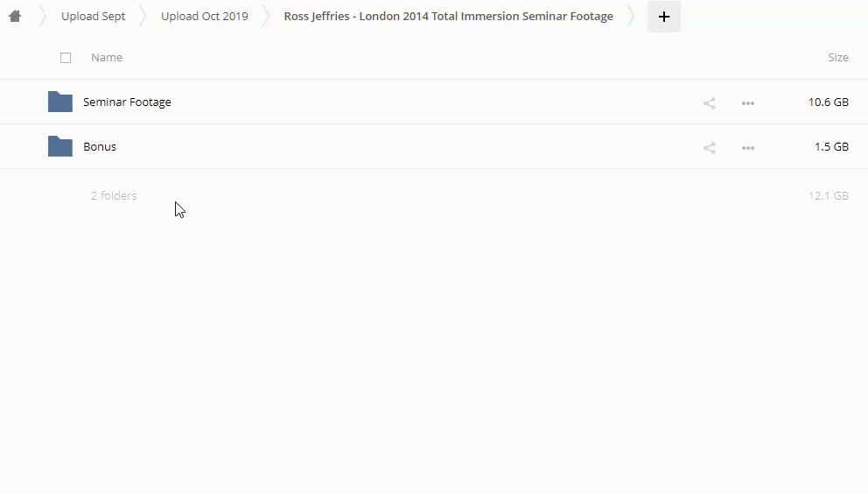Viewport: 868px width, 494px height.
Task: Share the Seminar Footage folder
Action: coord(710,103)
